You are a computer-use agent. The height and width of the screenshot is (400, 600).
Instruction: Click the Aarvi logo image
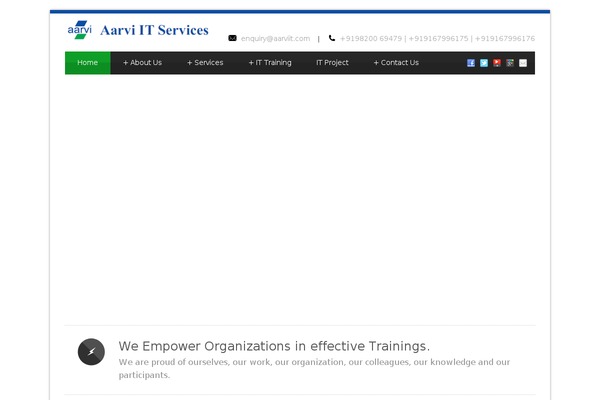tap(80, 30)
